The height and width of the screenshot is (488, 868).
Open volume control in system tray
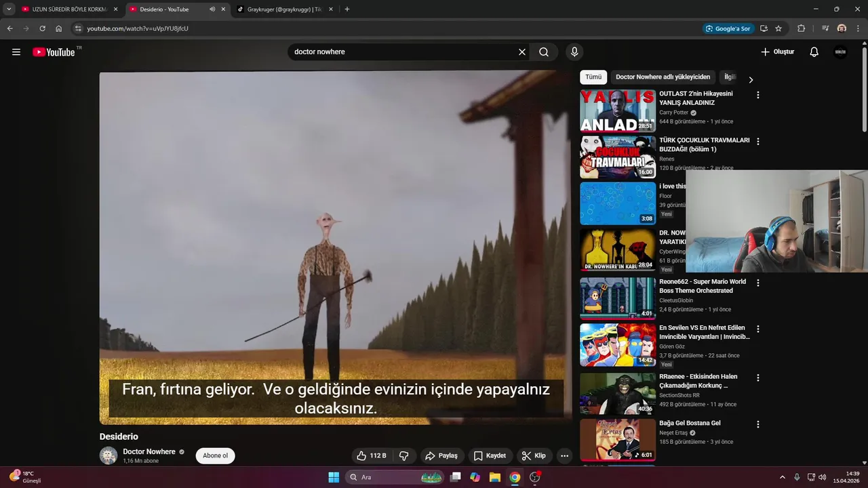click(823, 477)
